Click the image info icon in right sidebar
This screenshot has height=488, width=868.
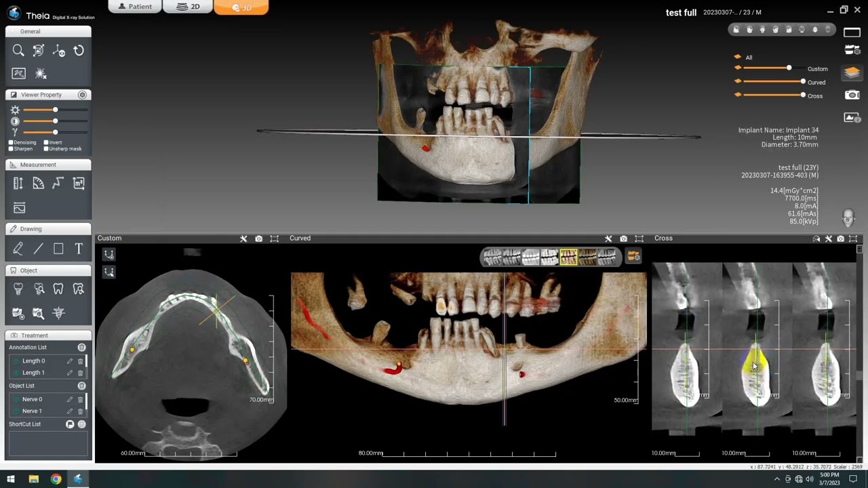point(852,118)
